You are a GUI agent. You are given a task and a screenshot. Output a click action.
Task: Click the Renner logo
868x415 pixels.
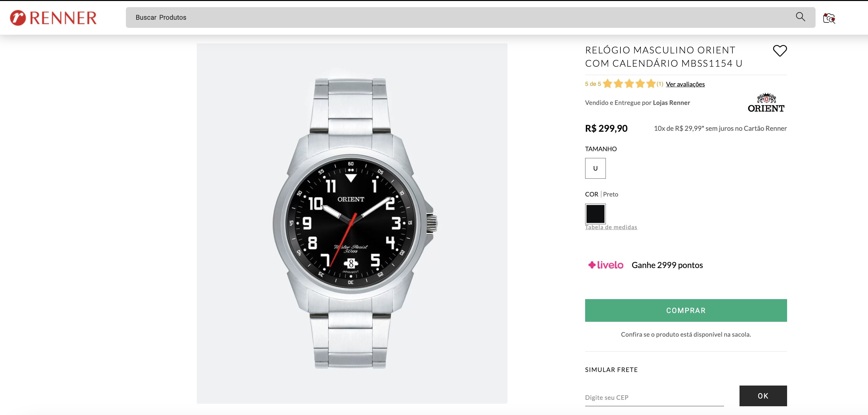tap(53, 18)
